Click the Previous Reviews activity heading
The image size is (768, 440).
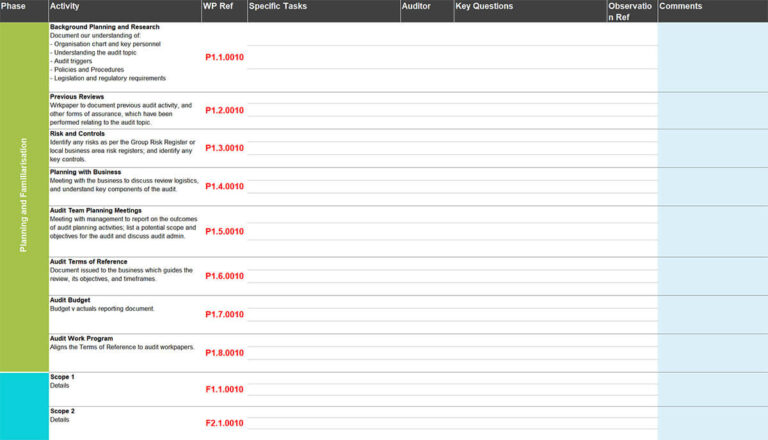point(77,97)
